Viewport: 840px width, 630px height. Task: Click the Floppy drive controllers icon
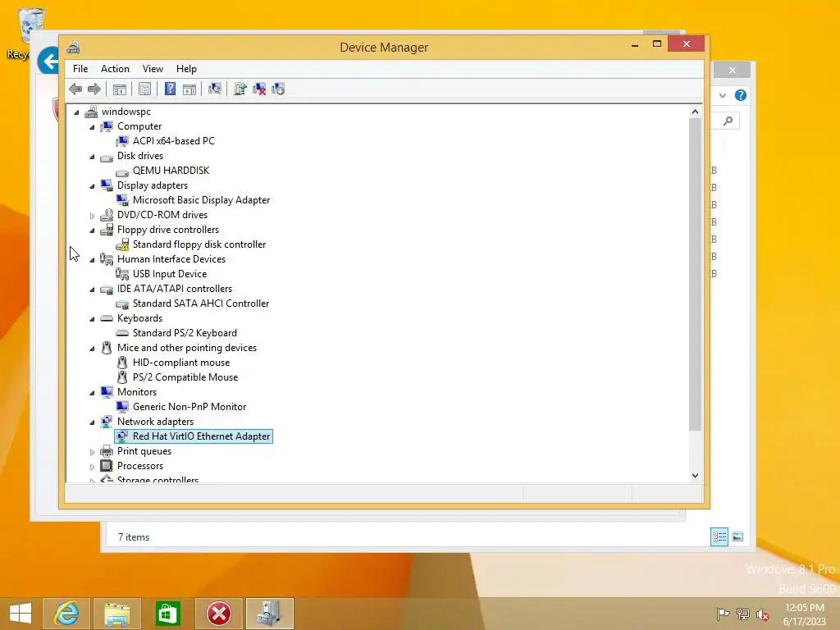coord(107,230)
